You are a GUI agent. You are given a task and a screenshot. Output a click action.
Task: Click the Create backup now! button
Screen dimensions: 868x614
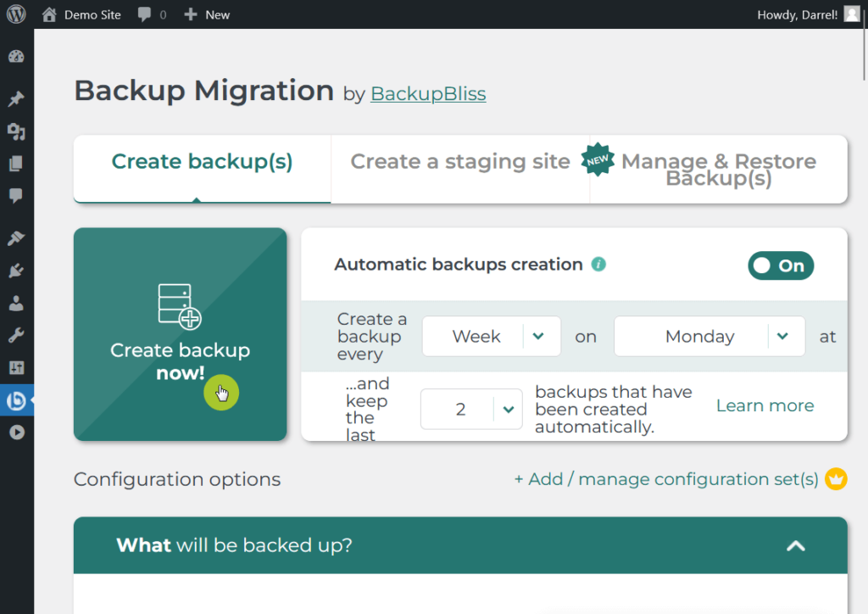pos(180,334)
